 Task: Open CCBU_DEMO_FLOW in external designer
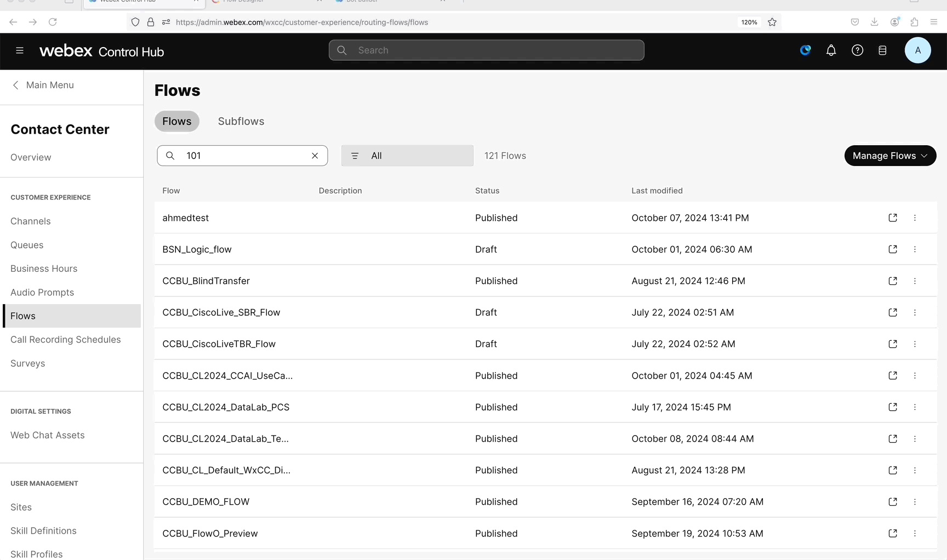click(892, 502)
